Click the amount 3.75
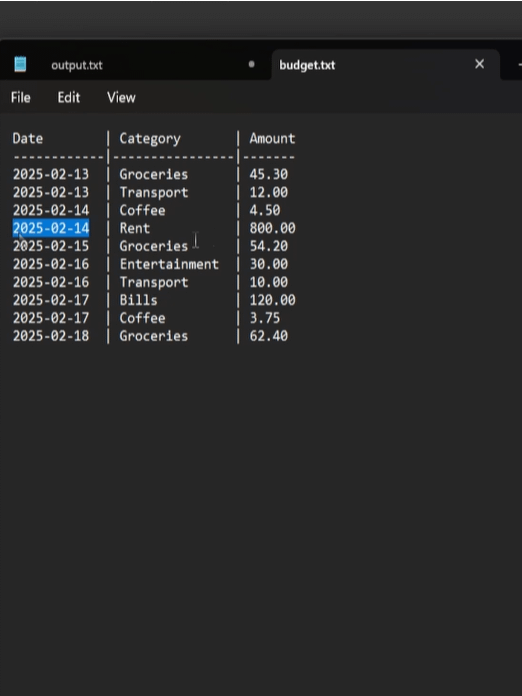 pos(265,318)
